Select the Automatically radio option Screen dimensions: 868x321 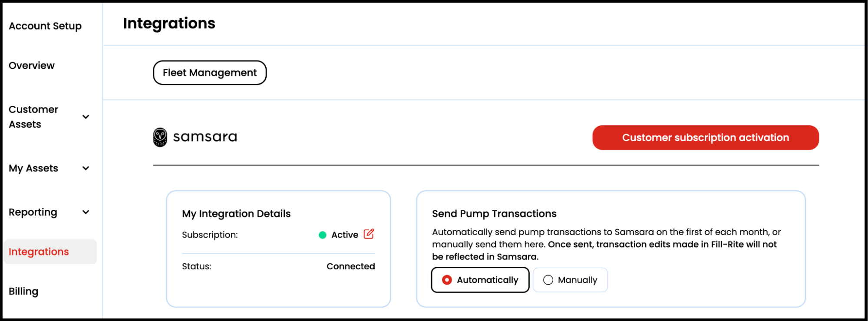447,280
